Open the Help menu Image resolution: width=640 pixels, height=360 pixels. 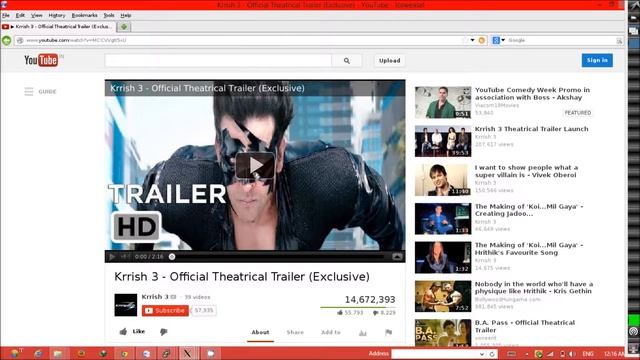(126, 15)
